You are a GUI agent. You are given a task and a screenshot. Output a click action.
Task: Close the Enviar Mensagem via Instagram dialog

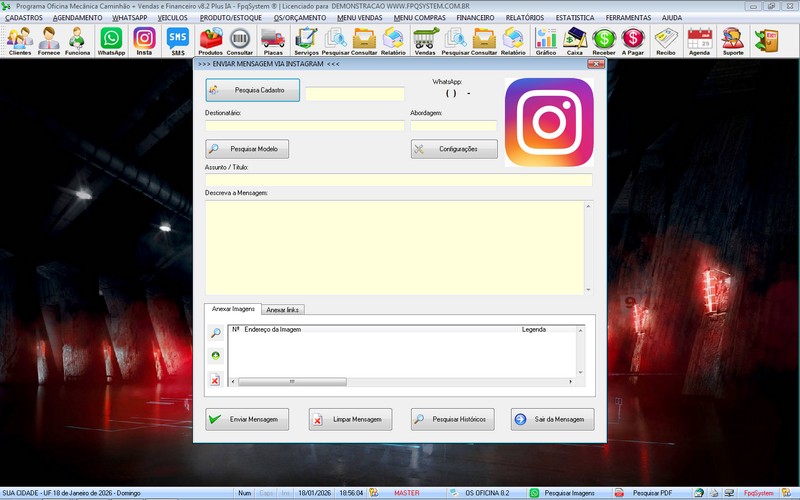point(595,64)
